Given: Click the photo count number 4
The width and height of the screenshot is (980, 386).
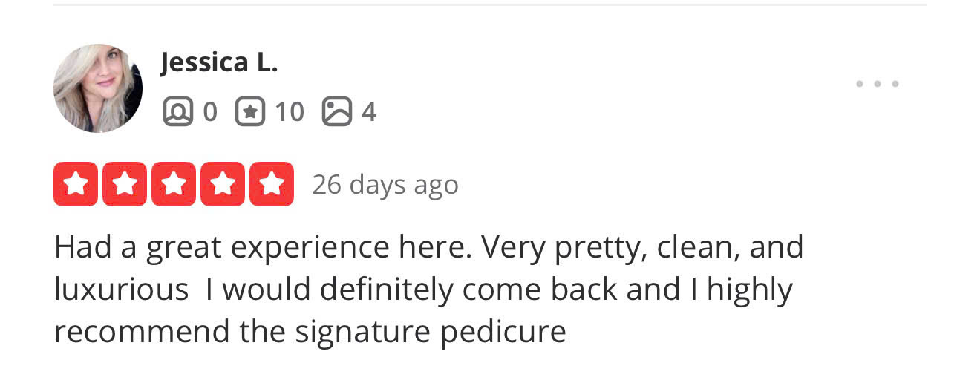Looking at the screenshot, I should 369,112.
